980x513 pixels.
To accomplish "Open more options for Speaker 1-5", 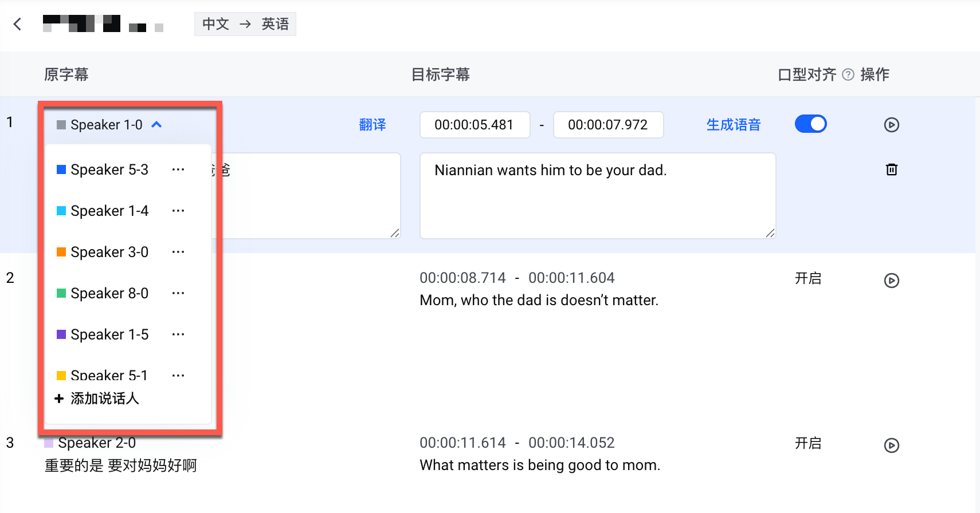I will 178,334.
